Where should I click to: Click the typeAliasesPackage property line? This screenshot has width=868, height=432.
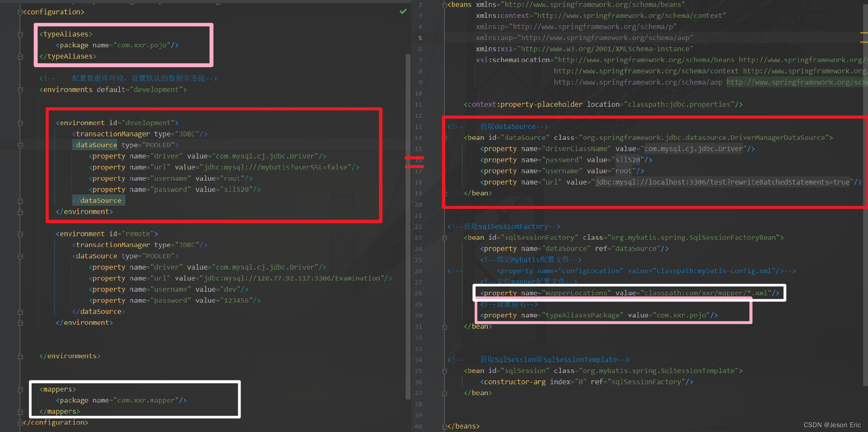tap(599, 315)
